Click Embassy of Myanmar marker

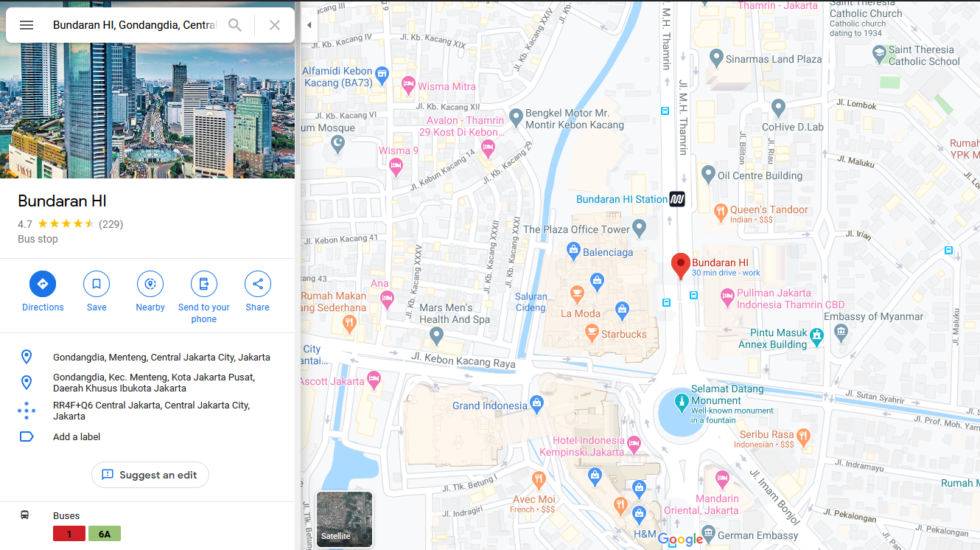(841, 333)
